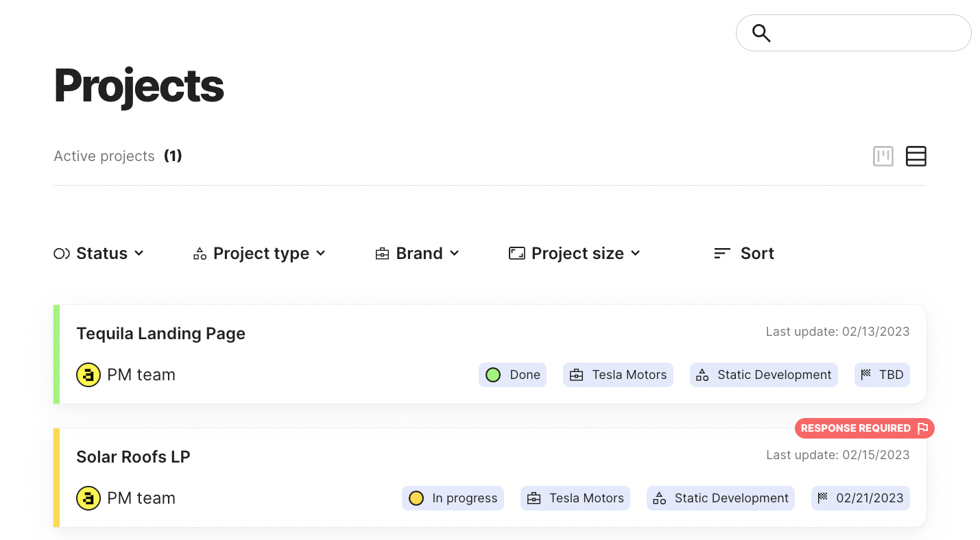Click Static Development tag on Solar Roofs LP
The width and height of the screenshot is (980, 540).
tap(721, 498)
